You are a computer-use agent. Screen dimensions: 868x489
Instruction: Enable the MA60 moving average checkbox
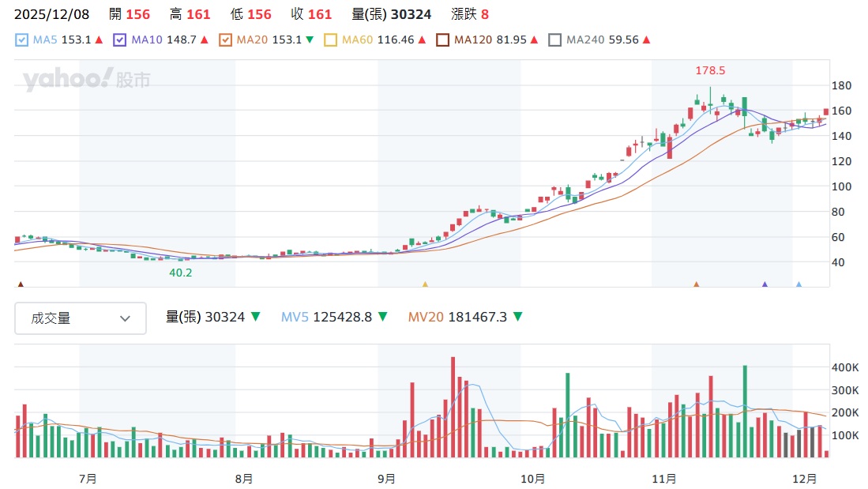coord(330,39)
